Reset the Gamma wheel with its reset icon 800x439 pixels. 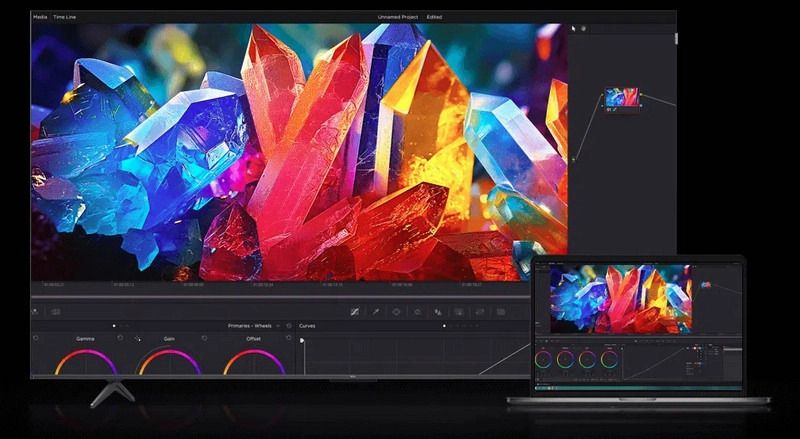click(x=120, y=338)
